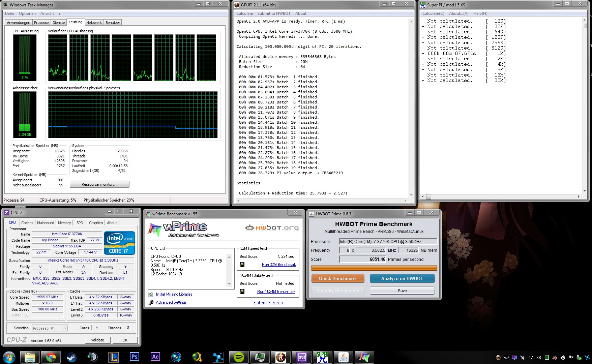Click the Install Missing Libraries icon

coord(151,294)
